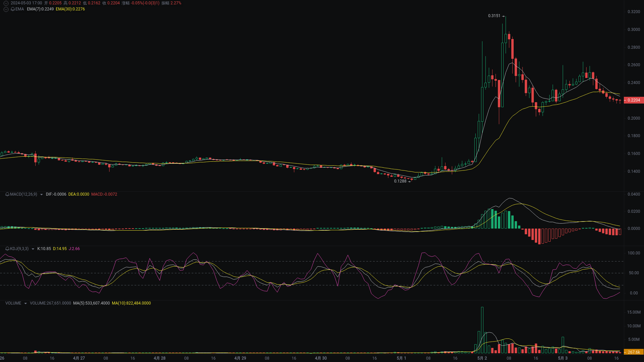644x362 pixels.
Task: Click the 0.1288 low price annotation
Action: [x=400, y=182]
